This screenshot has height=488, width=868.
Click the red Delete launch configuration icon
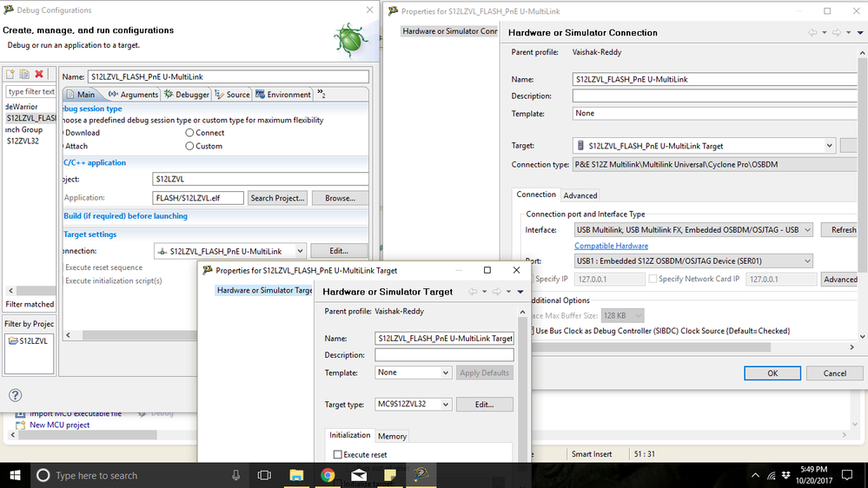pyautogui.click(x=39, y=74)
